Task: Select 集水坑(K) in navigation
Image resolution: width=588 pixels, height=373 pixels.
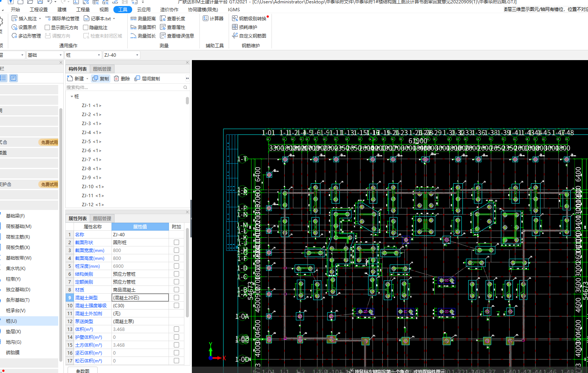Action: pos(16,269)
